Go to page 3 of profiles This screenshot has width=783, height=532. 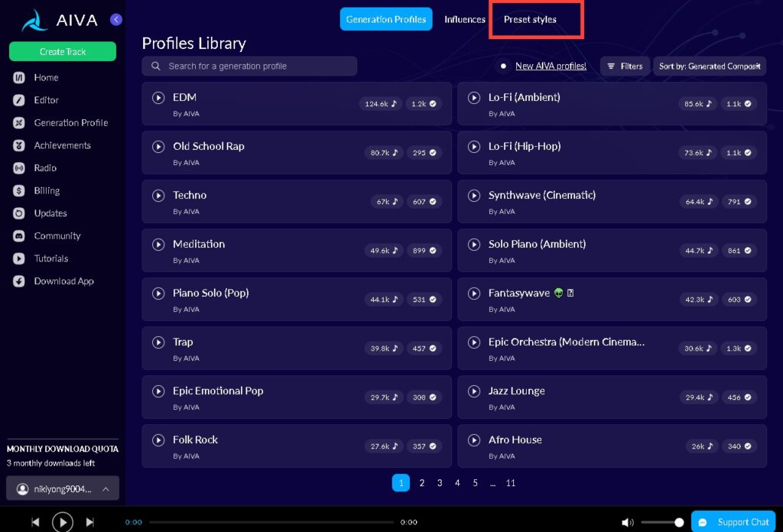click(440, 482)
